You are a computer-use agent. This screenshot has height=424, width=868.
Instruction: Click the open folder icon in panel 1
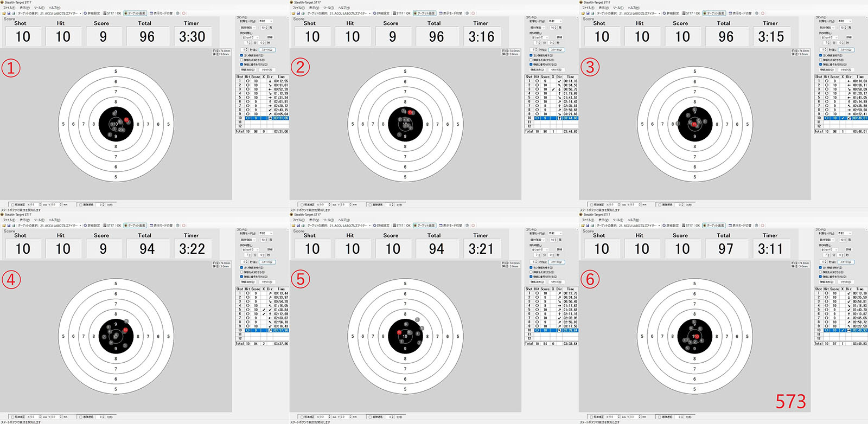[x=4, y=13]
